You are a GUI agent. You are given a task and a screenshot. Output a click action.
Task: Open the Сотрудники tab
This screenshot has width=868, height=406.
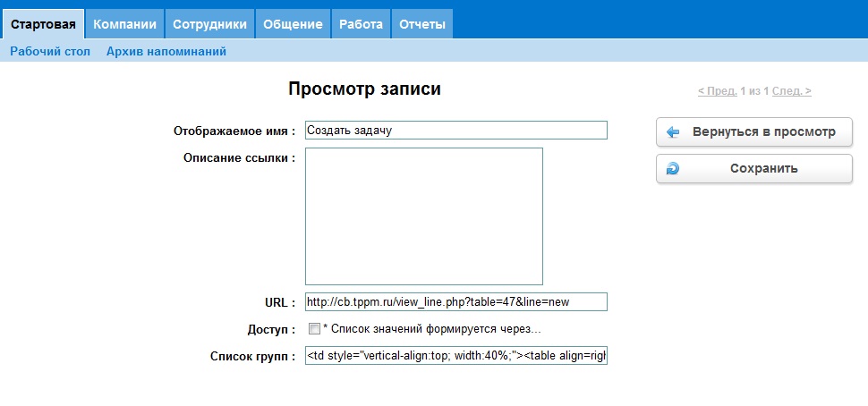click(209, 24)
